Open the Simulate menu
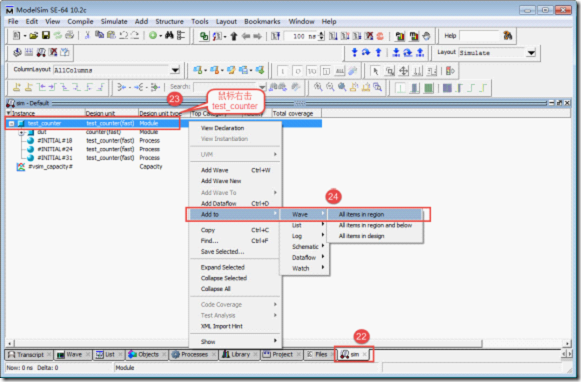 [x=114, y=21]
